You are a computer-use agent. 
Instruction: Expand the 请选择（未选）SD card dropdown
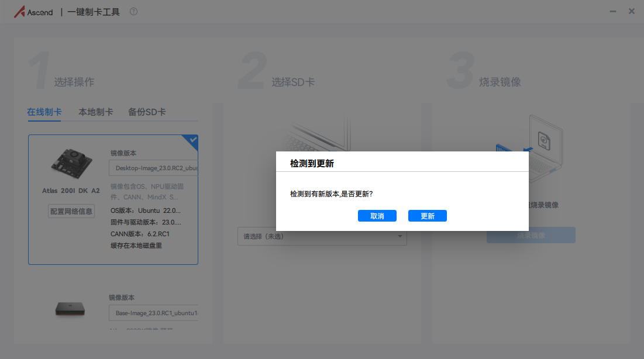[322, 237]
